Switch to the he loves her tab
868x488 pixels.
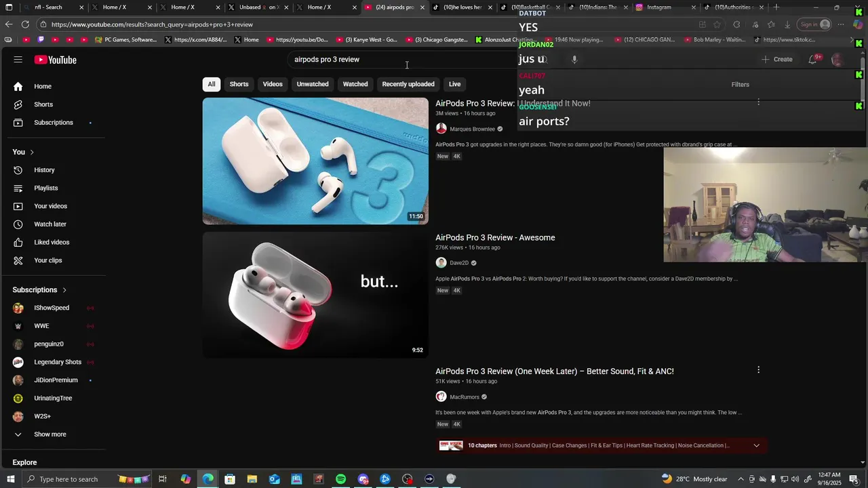point(462,7)
